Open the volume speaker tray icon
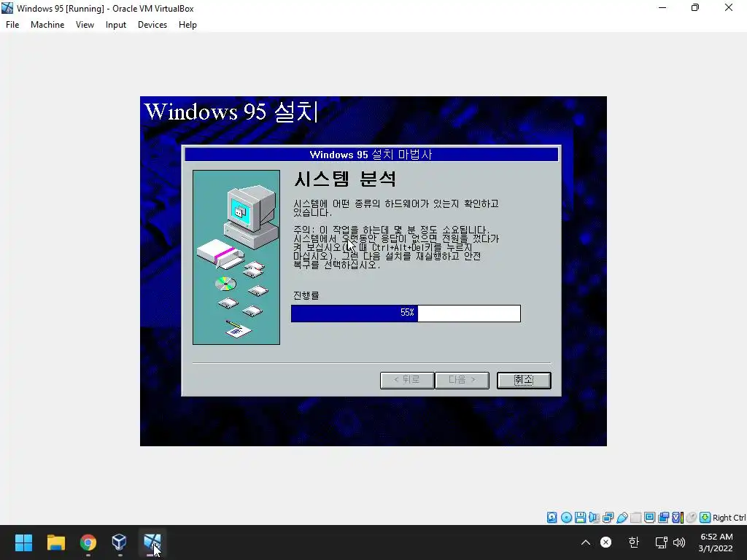 coord(679,542)
